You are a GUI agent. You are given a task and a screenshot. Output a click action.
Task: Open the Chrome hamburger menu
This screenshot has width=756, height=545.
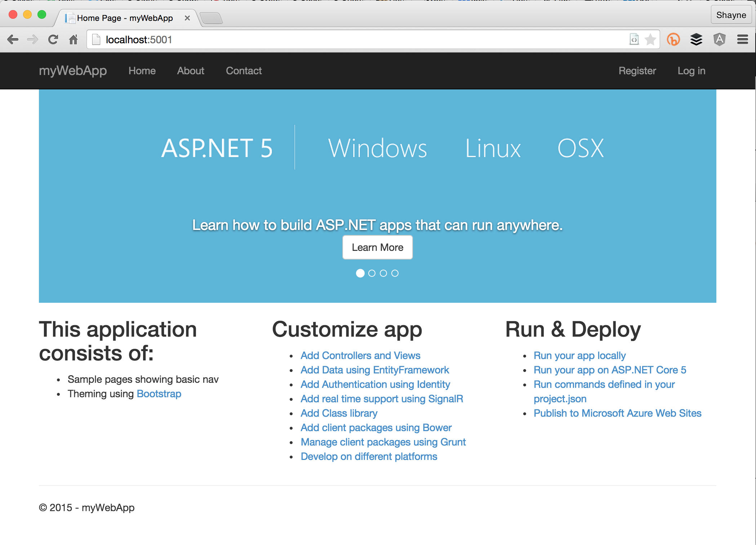pos(742,39)
